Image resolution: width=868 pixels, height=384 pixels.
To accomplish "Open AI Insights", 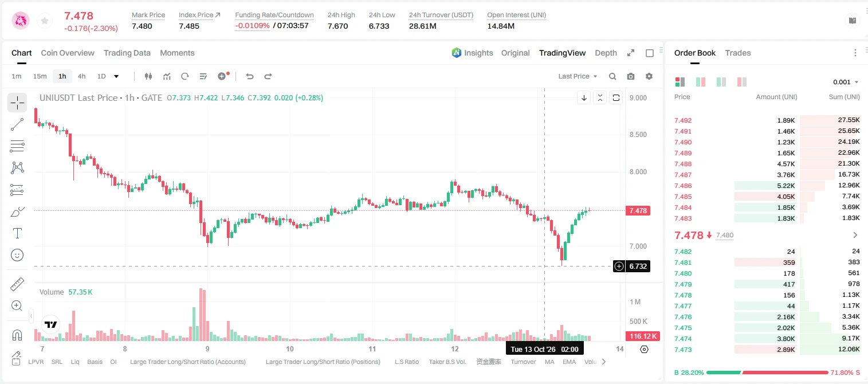I will pos(472,53).
